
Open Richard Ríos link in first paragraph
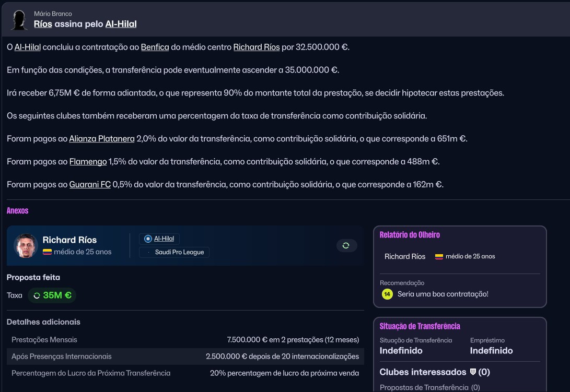(x=257, y=47)
